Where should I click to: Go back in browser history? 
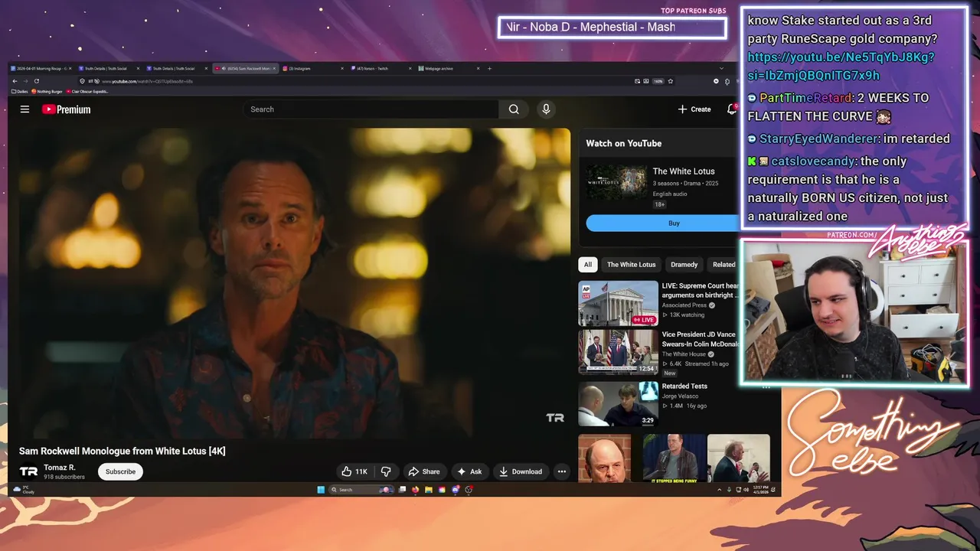pos(14,81)
